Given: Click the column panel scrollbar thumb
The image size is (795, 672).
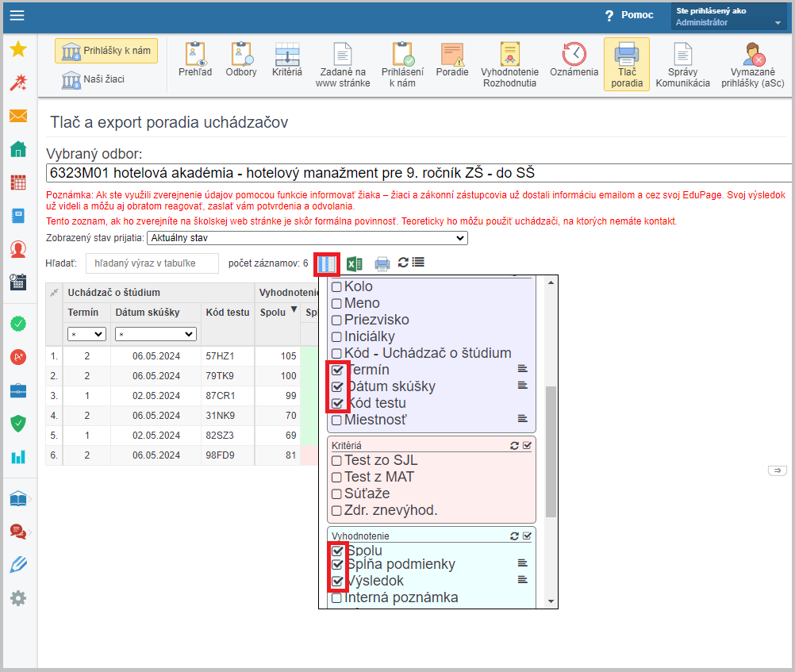Looking at the screenshot, I should click(x=551, y=451).
